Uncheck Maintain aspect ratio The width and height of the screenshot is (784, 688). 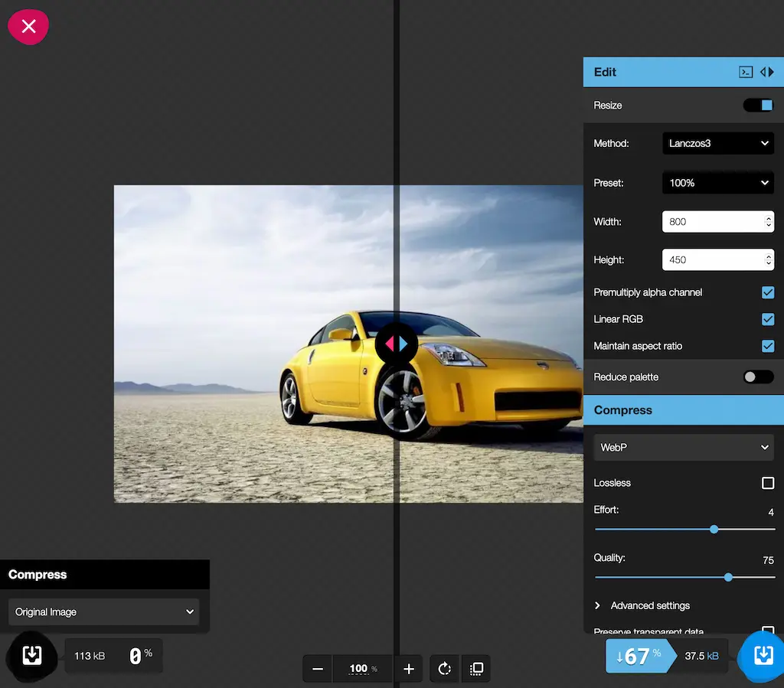767,346
